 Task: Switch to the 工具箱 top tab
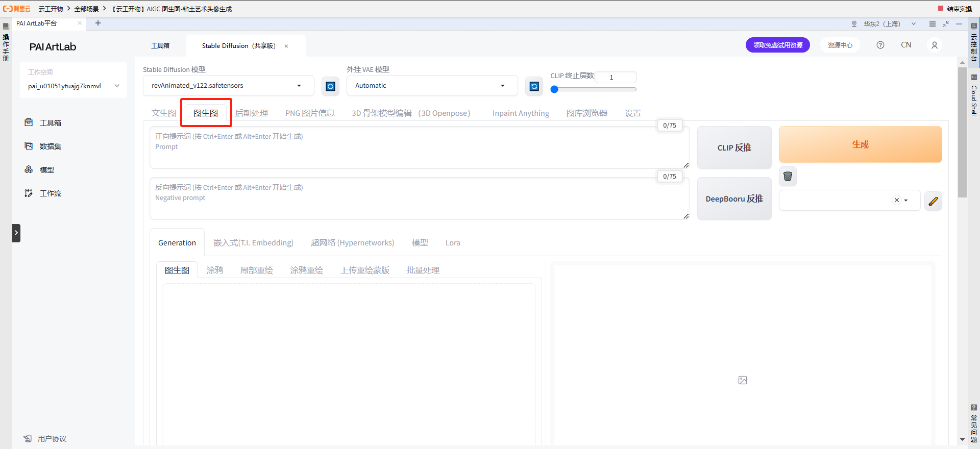coord(160,46)
